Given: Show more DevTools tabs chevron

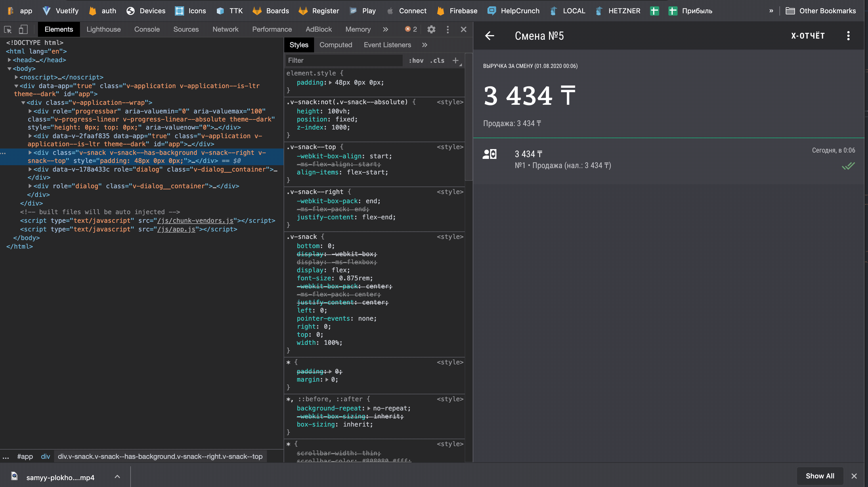Looking at the screenshot, I should 385,29.
